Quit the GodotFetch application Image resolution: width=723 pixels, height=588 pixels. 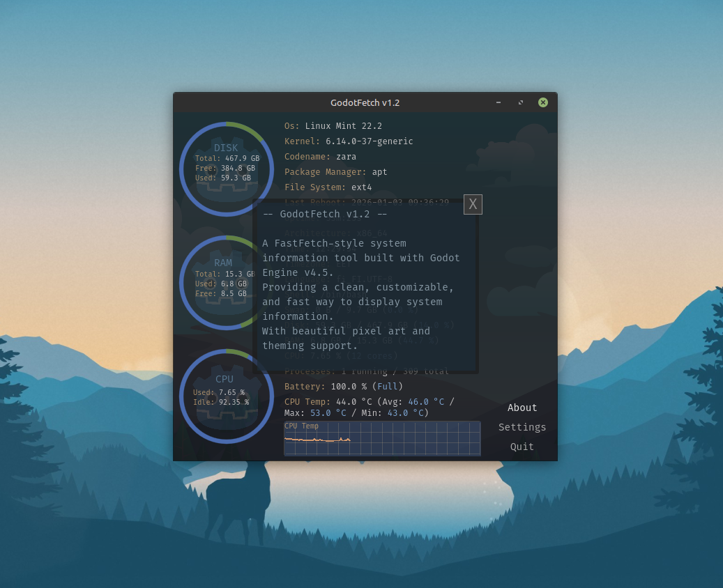[522, 447]
